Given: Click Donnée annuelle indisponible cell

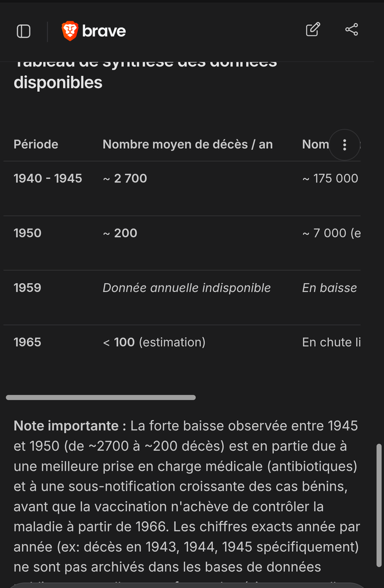Looking at the screenshot, I should click(x=187, y=288).
